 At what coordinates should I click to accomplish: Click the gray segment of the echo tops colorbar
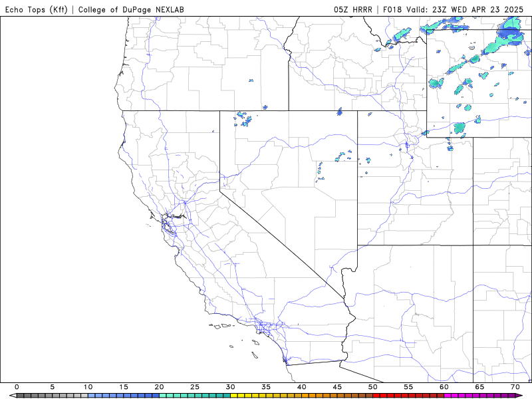pyautogui.click(x=53, y=396)
